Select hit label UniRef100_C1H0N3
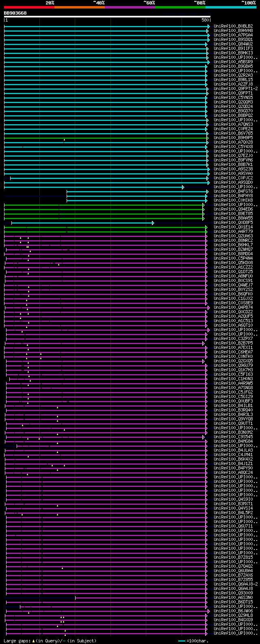 click(x=233, y=379)
